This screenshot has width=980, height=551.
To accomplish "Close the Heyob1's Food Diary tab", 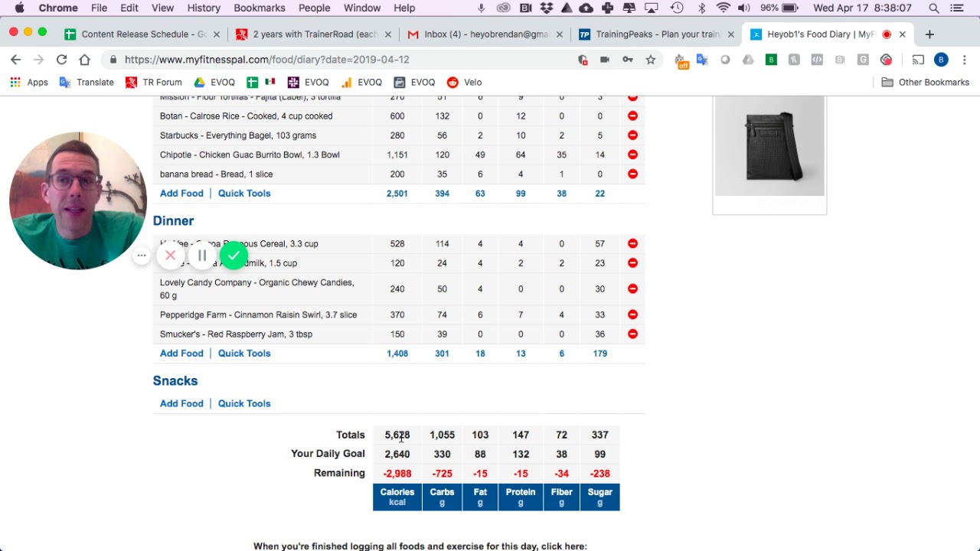I will click(903, 34).
